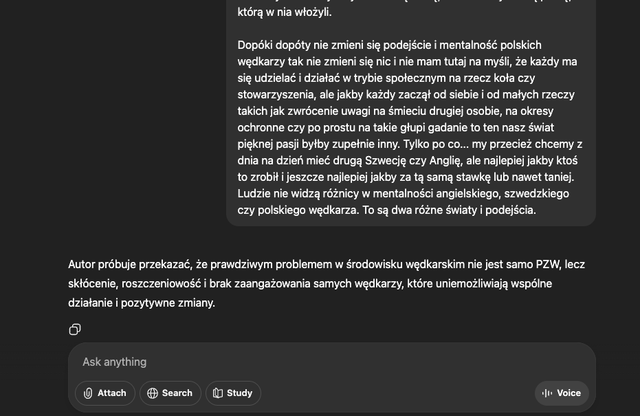
Task: Click "działanie i pozytywne zmiany." in the response
Action: [x=141, y=302]
